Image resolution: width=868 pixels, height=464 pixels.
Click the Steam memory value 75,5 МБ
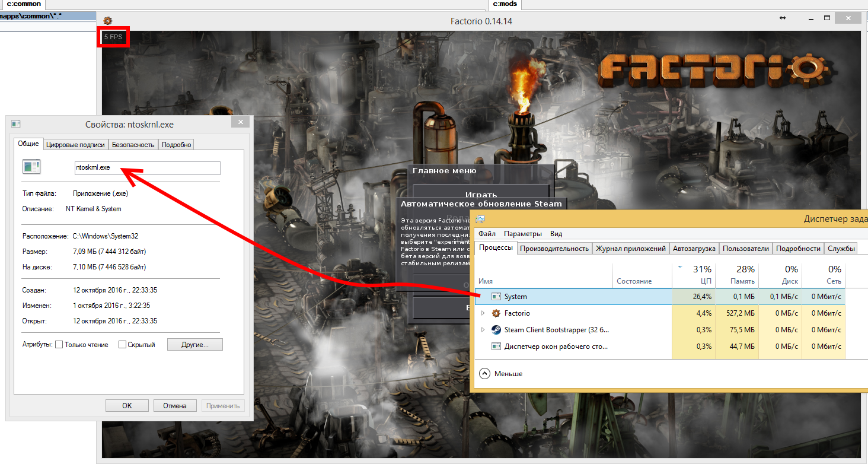(x=741, y=330)
